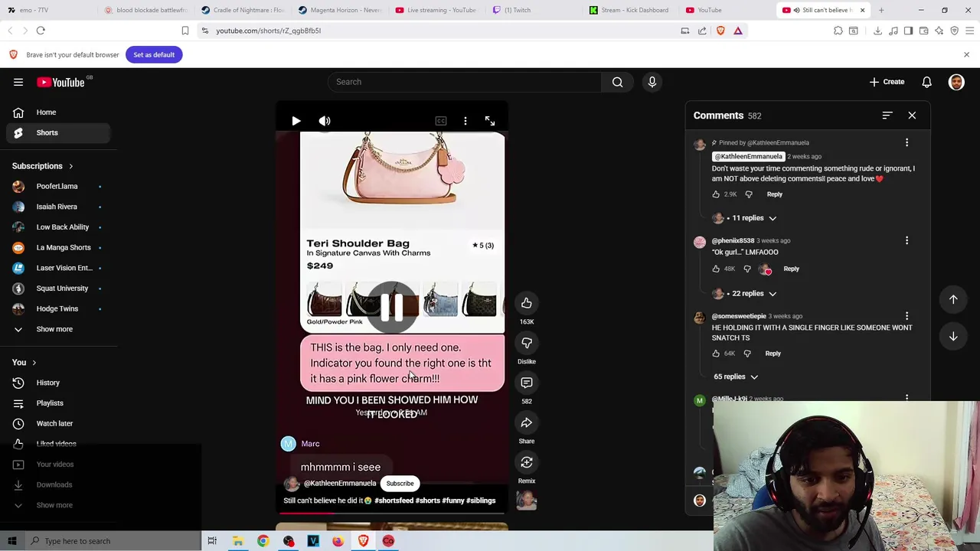Open the short's three-dot options menu
The image size is (980, 551).
tap(465, 121)
